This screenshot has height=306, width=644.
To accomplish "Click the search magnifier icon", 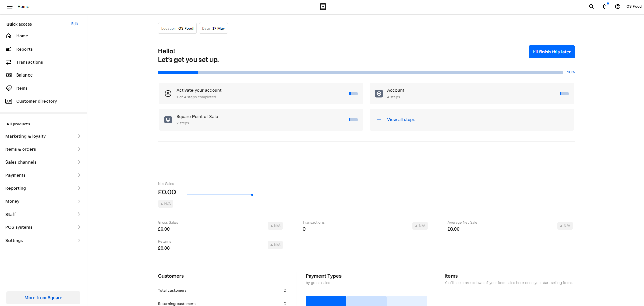I will [x=591, y=7].
